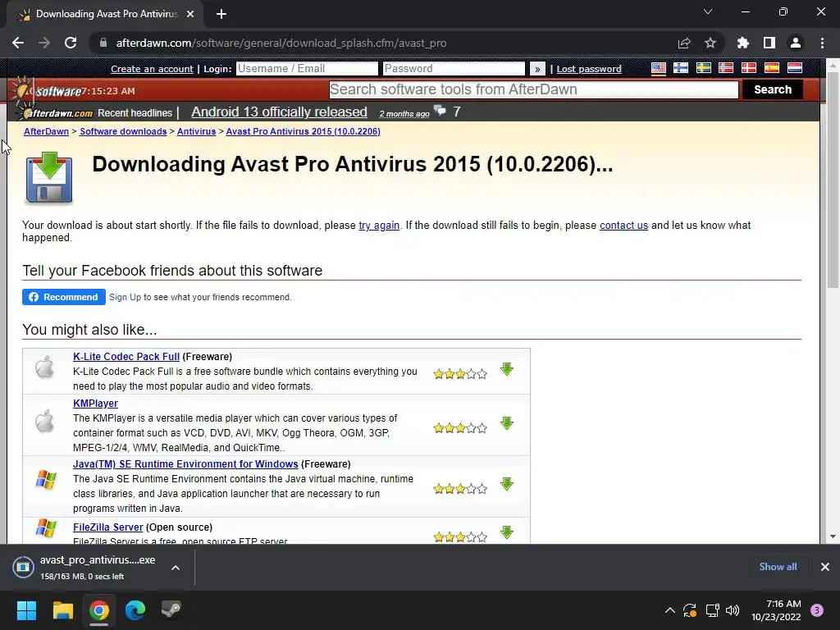840x630 pixels.
Task: View site information lock icon
Action: pos(103,43)
